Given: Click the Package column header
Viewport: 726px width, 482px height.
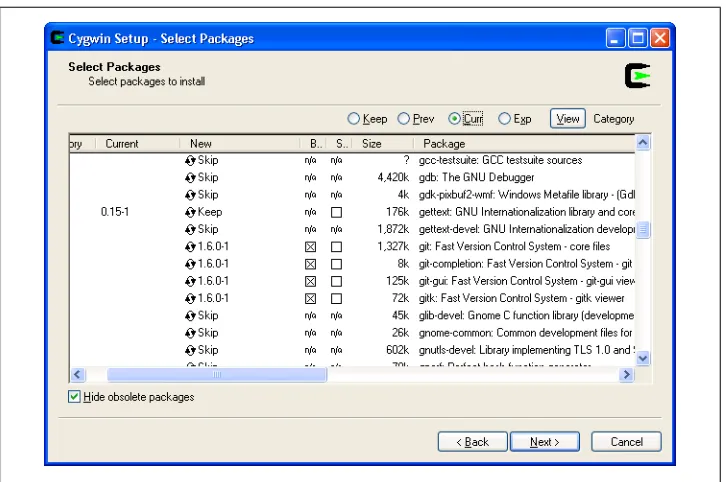Looking at the screenshot, I should 524,144.
